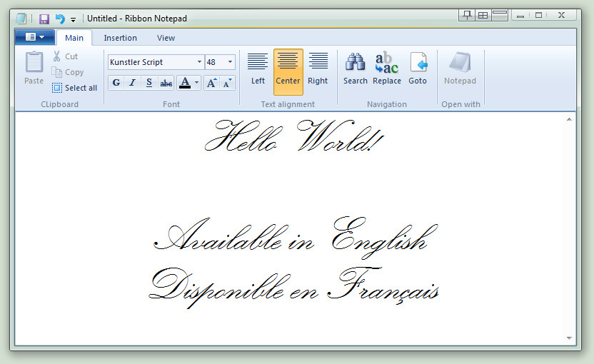594x364 pixels.
Task: Toggle Center text alignment
Action: click(x=288, y=71)
